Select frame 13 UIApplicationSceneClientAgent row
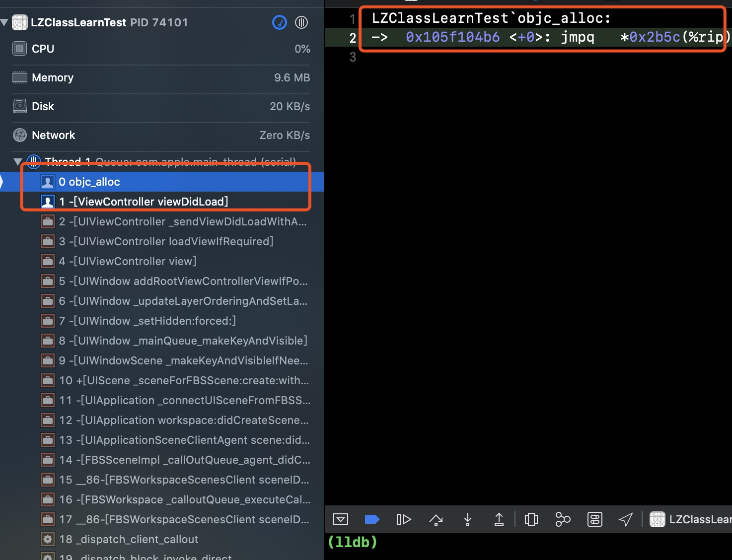The image size is (732, 560). 162,440
